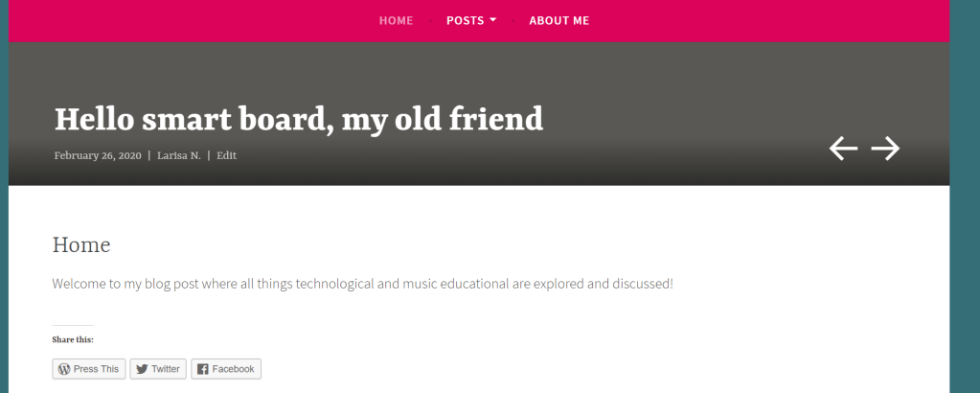Expand the Posts dropdown caret
This screenshot has height=393, width=980.
click(493, 20)
